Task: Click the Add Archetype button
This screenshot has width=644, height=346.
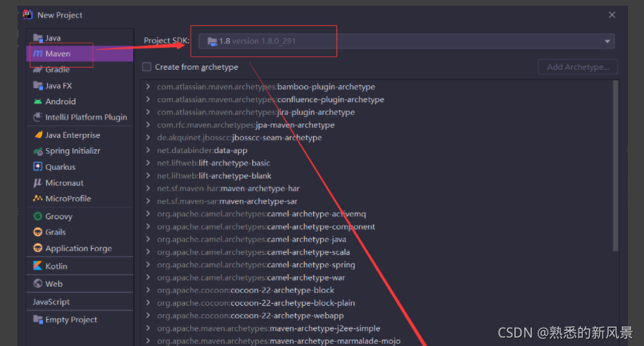Action: [x=578, y=67]
